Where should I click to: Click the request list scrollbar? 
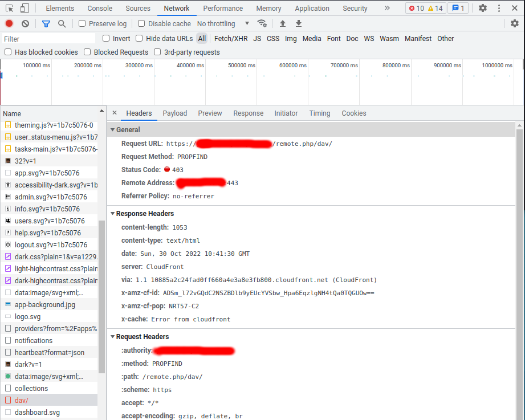coord(102,297)
